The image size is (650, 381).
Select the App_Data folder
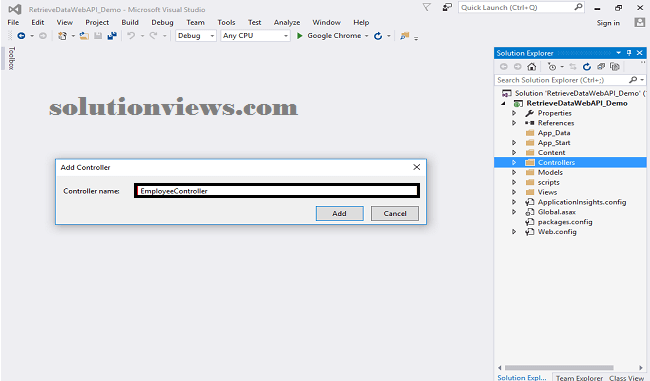click(554, 133)
